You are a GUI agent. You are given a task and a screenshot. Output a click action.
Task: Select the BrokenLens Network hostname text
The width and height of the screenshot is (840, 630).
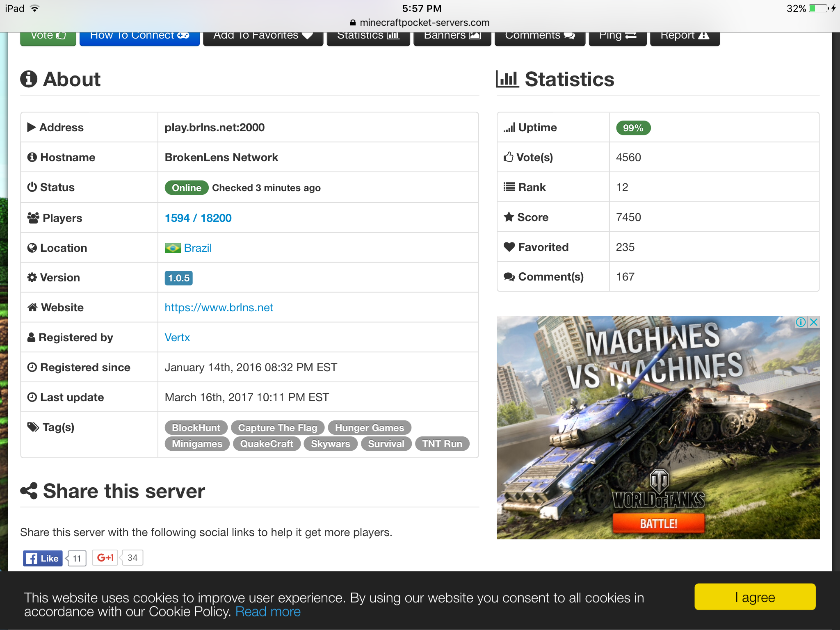coord(221,157)
